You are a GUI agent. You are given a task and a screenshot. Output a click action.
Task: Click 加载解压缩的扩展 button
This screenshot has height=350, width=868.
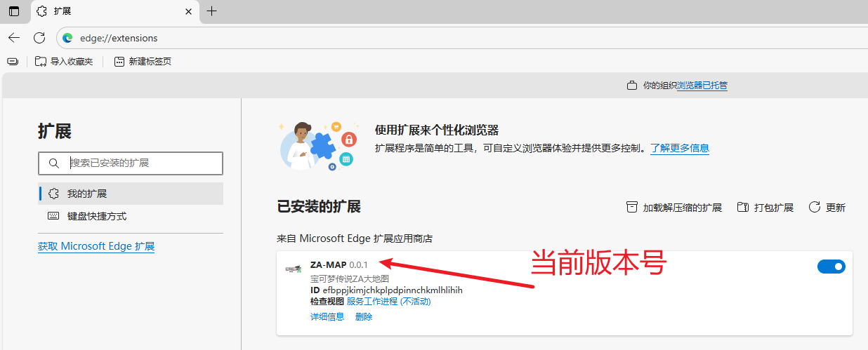[673, 208]
